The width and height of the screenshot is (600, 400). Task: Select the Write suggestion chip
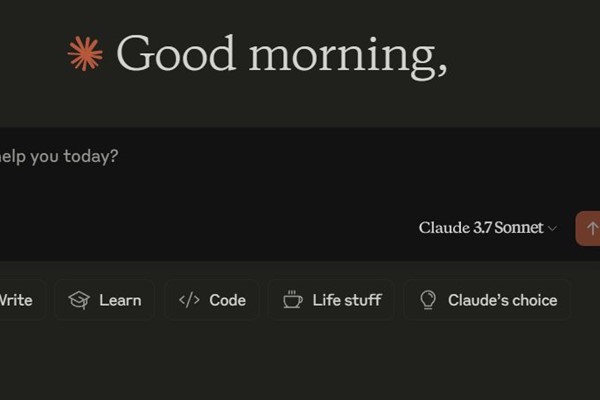21,300
